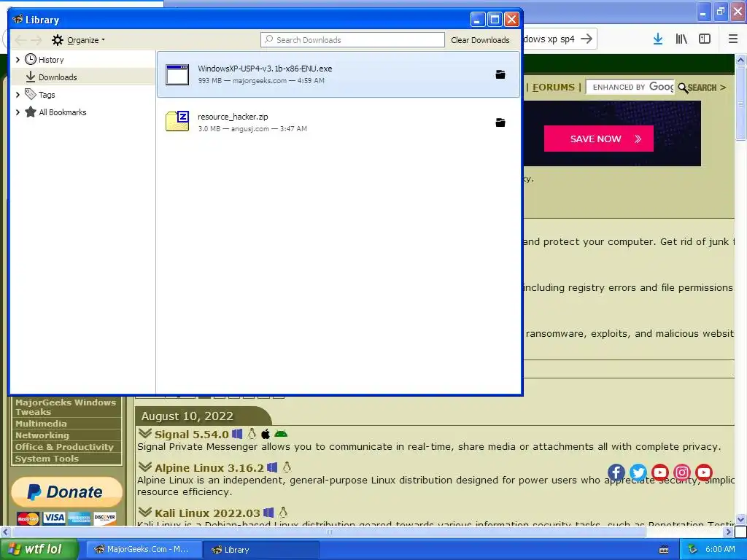Switch to Library taskbar button

coord(260,549)
